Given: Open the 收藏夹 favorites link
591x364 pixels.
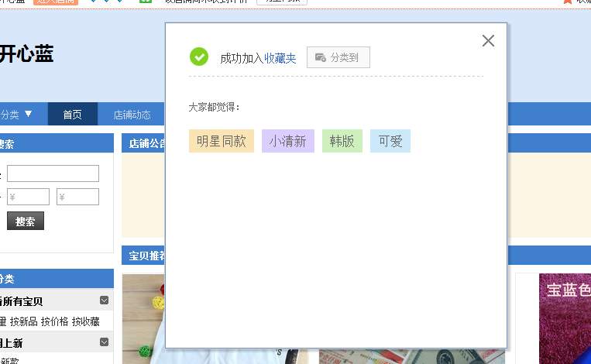Looking at the screenshot, I should (280, 58).
